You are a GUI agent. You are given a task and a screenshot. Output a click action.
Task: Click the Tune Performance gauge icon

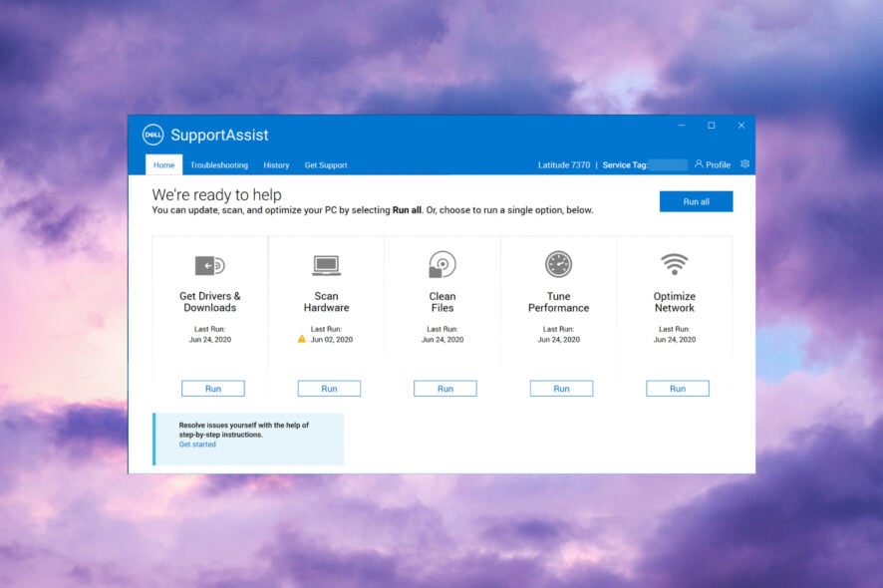pos(558,264)
